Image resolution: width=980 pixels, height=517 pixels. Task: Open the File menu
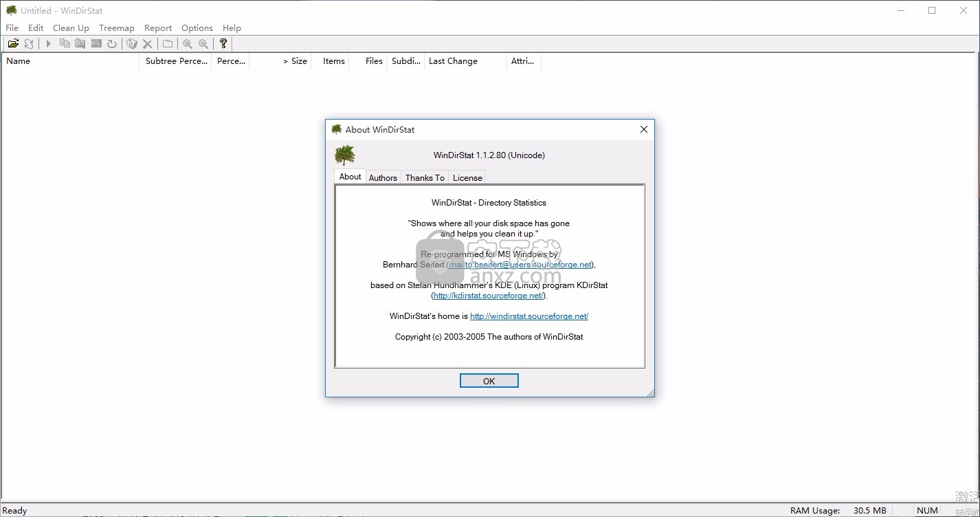(12, 28)
